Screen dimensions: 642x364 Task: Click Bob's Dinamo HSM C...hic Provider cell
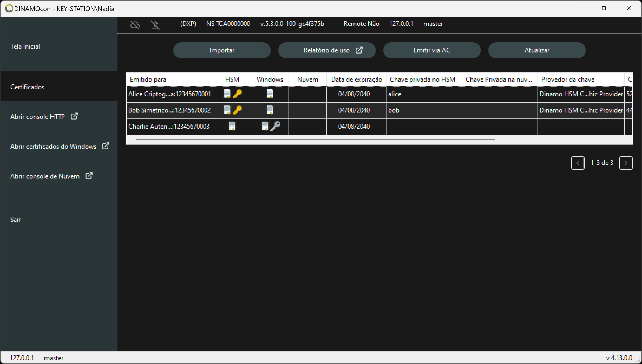tap(581, 110)
